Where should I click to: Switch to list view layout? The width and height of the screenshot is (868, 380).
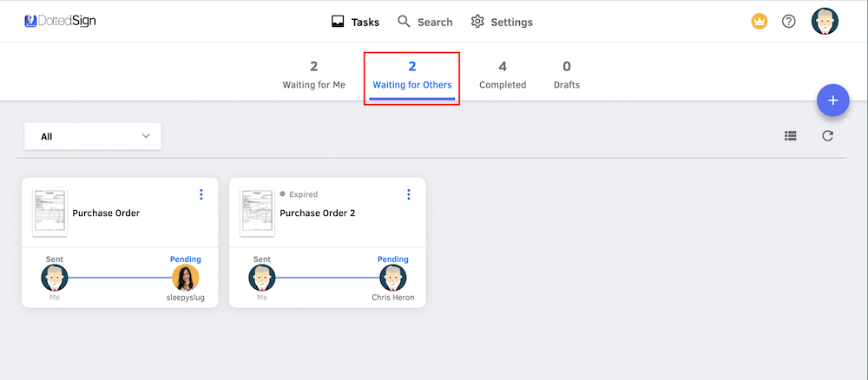[790, 135]
